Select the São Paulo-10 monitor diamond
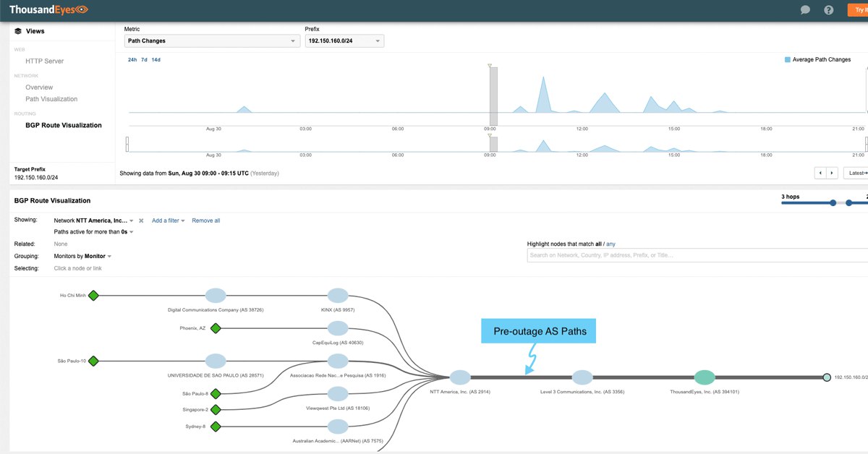868x454 pixels. click(93, 361)
